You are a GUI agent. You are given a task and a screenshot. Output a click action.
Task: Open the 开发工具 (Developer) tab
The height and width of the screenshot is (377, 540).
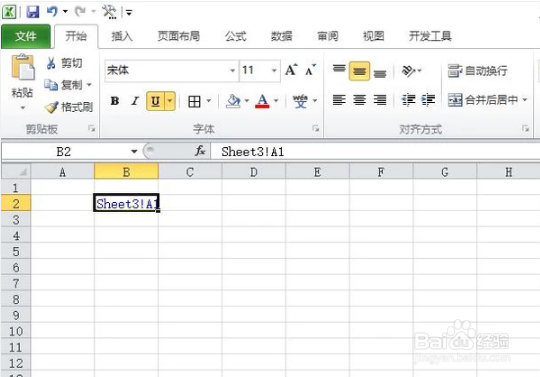430,36
